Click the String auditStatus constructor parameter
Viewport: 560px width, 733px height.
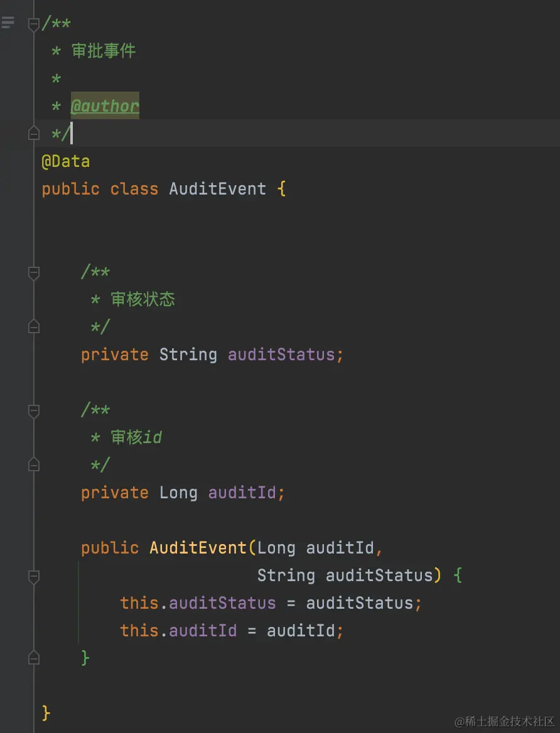pos(345,575)
